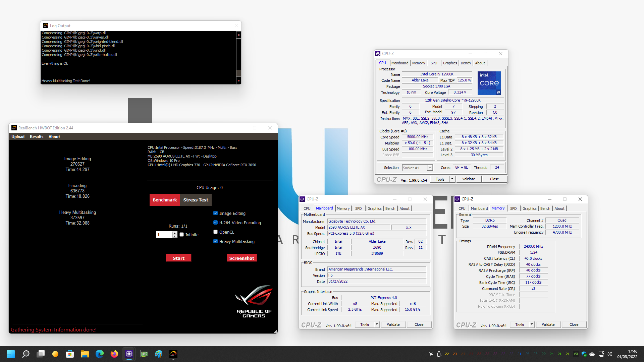
Task: Open the SPD tab in CPU-Z Memory window
Action: (513, 208)
